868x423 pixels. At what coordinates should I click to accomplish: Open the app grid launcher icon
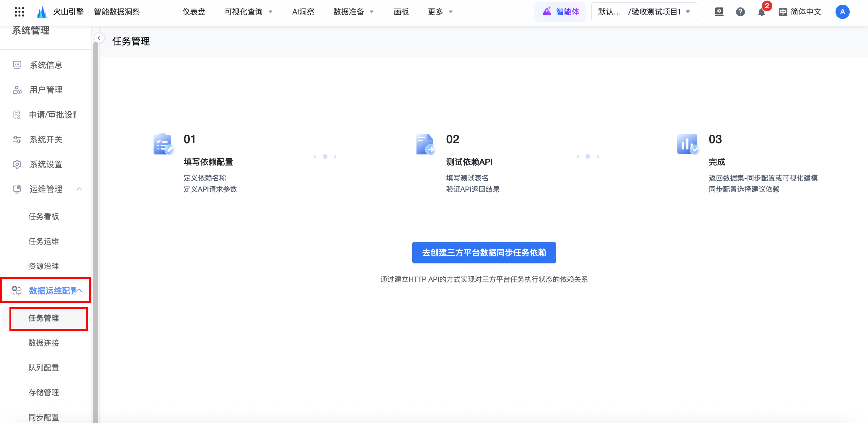[19, 12]
